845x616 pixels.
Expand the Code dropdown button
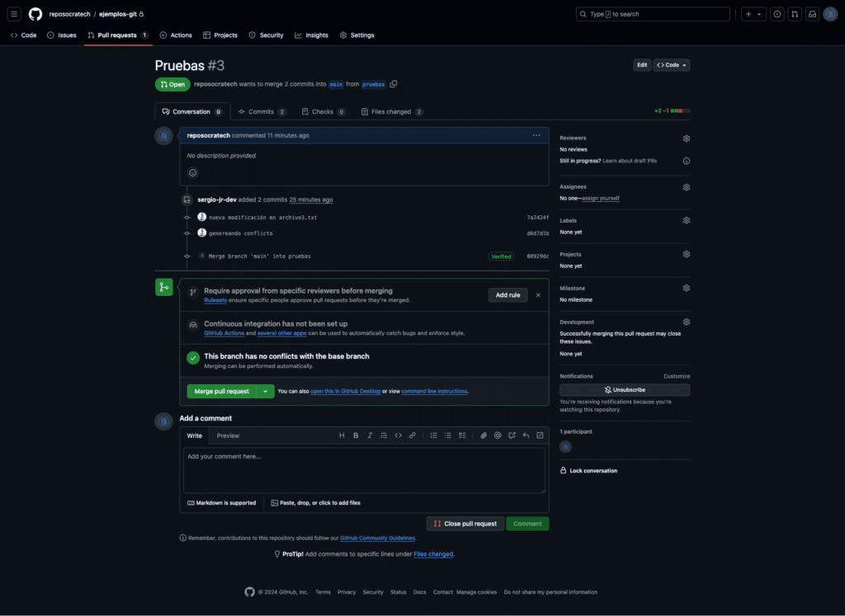[x=672, y=65]
